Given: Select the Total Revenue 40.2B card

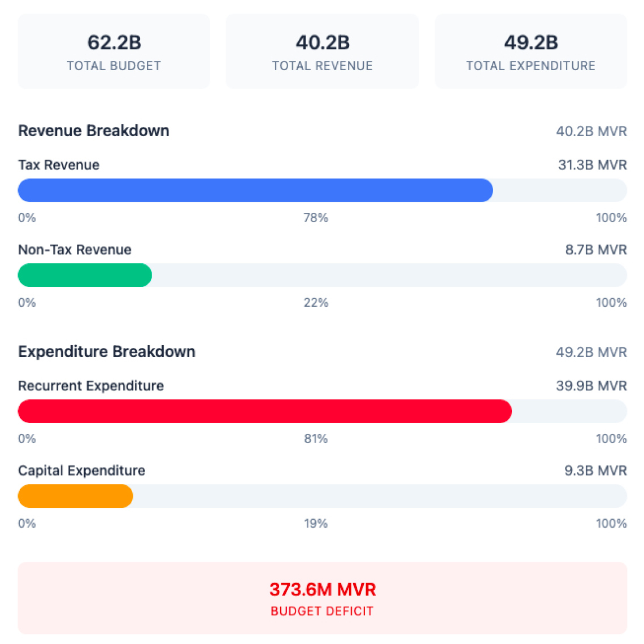Looking at the screenshot, I should tap(322, 51).
